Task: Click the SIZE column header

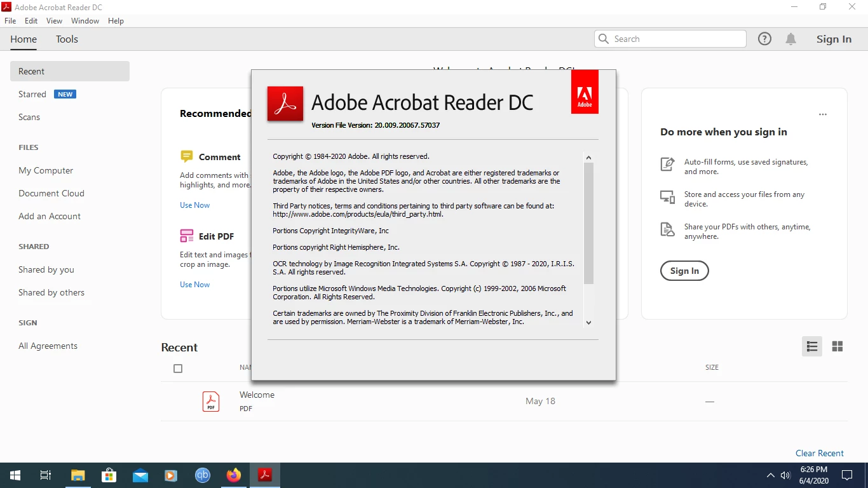Action: [x=712, y=367]
